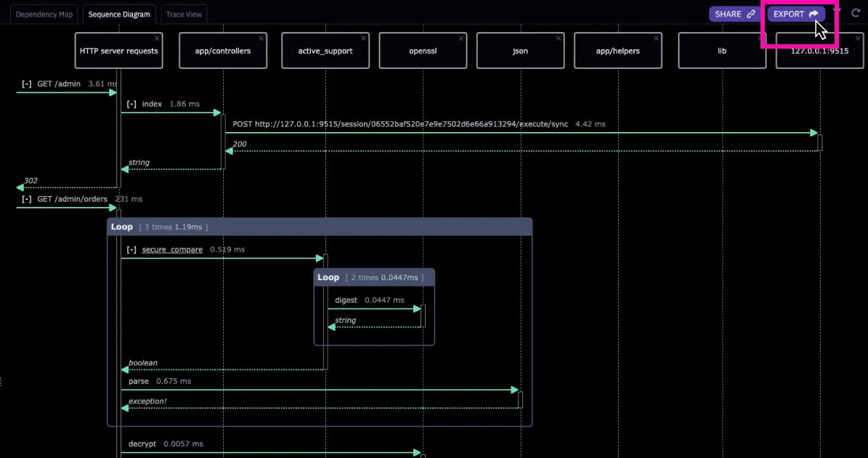Click the 'exception!' return label

(147, 401)
